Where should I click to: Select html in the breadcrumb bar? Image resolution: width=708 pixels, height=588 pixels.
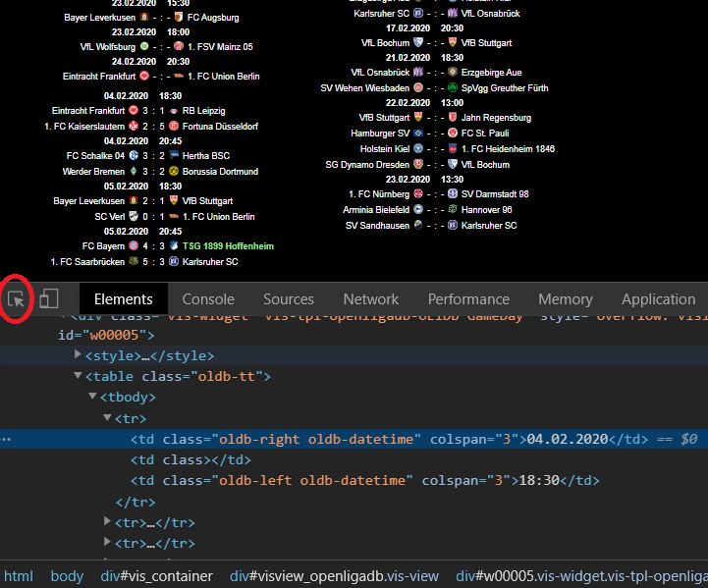click(x=19, y=576)
